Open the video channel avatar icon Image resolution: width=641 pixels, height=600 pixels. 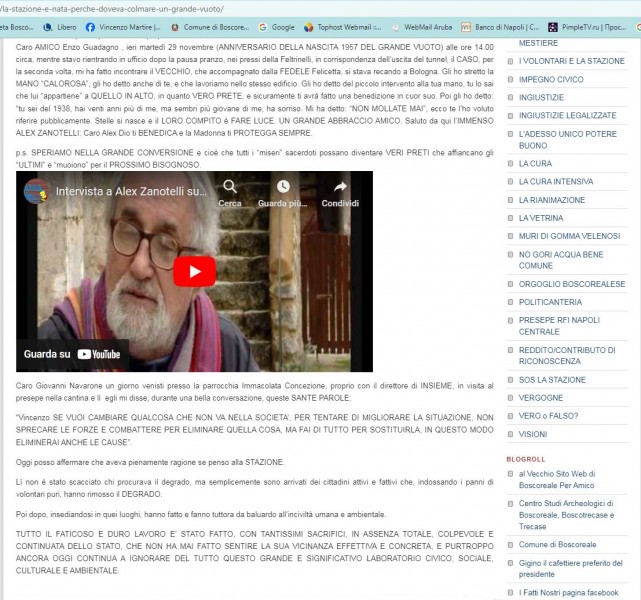tap(36, 191)
